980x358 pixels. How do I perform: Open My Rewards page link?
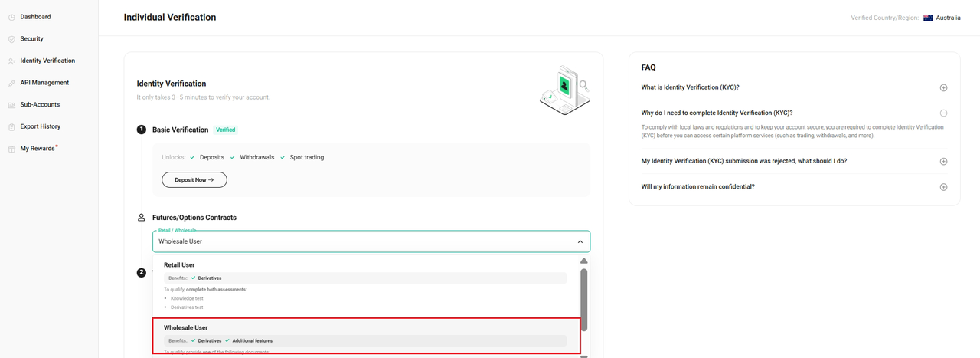click(x=38, y=149)
